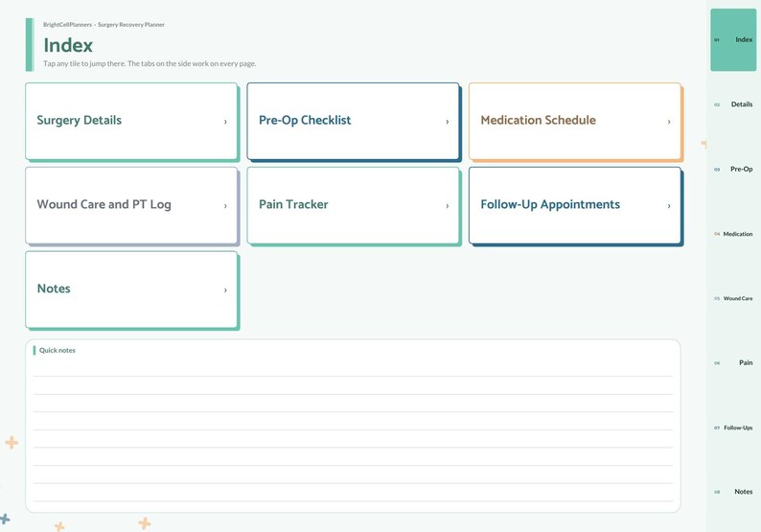Switch to the Wound Care side tab
The height and width of the screenshot is (532, 761).
tap(733, 298)
